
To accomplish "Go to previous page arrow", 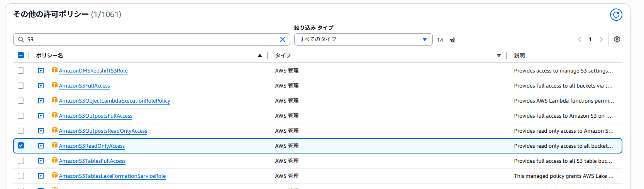I will point(580,39).
